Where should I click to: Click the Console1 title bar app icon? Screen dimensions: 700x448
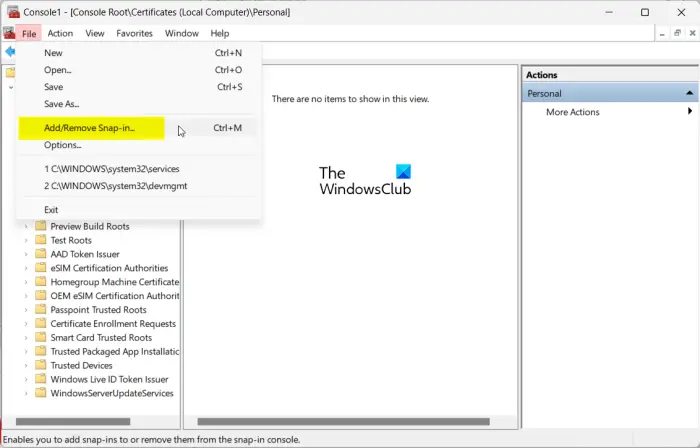pyautogui.click(x=13, y=12)
